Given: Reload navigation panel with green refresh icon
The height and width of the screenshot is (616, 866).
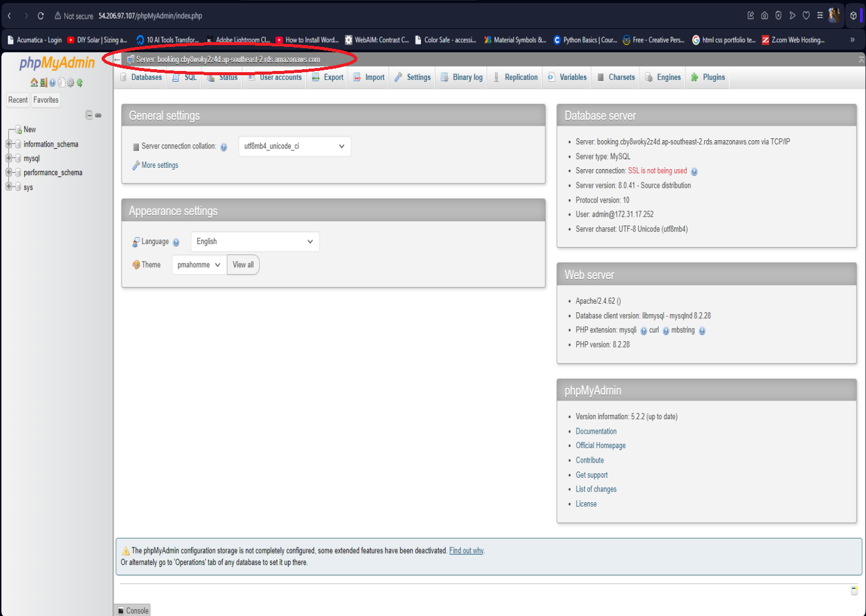Looking at the screenshot, I should pos(79,83).
